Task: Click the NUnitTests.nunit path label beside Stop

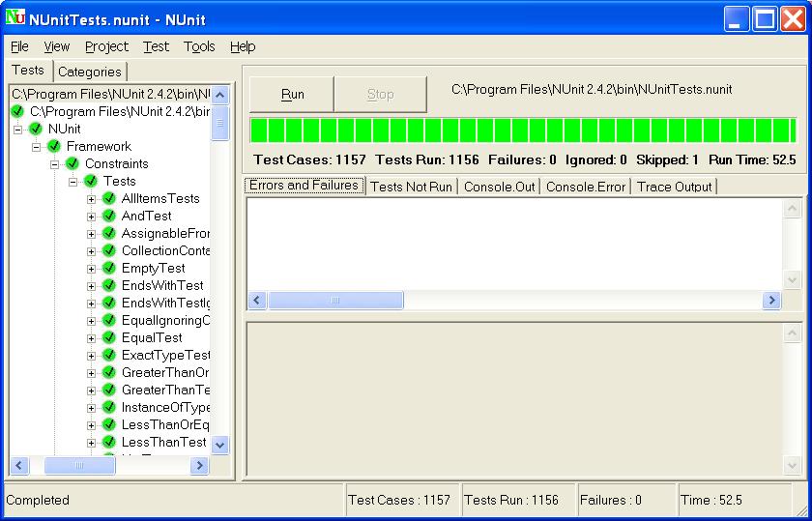Action: [x=592, y=90]
